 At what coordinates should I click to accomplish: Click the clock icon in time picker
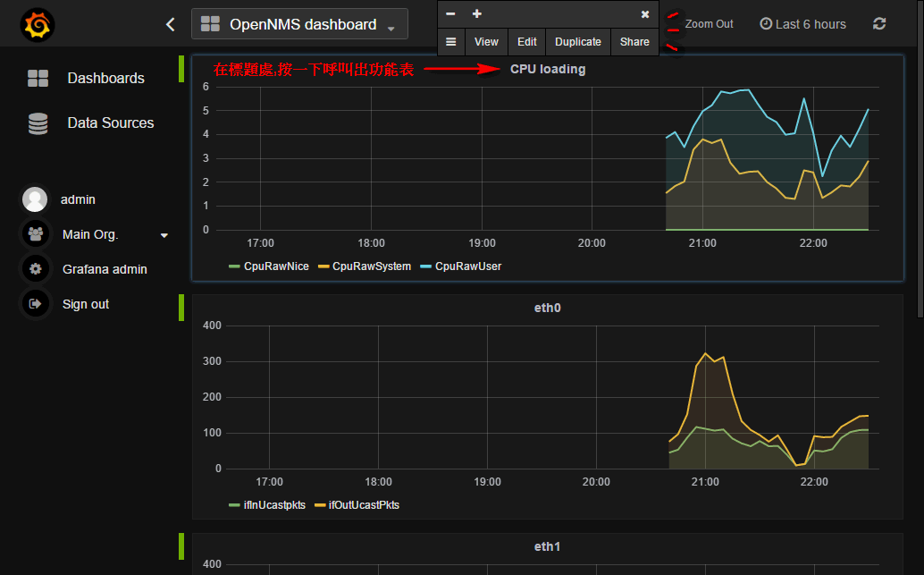766,23
